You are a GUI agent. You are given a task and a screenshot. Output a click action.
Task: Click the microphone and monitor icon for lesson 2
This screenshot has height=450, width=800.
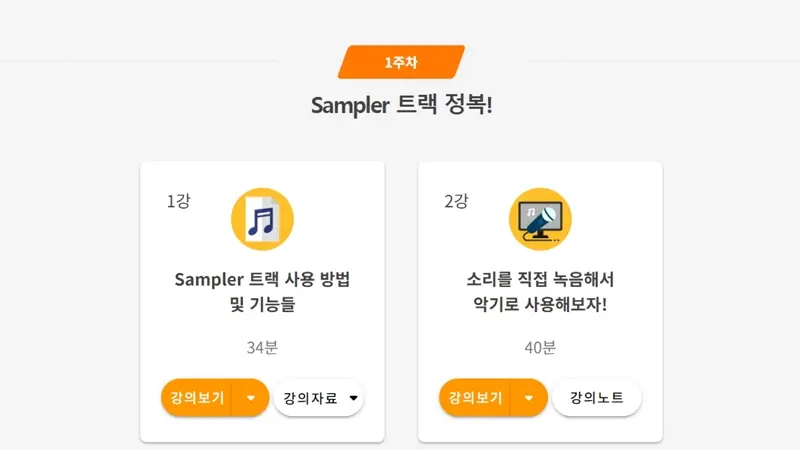(540, 219)
